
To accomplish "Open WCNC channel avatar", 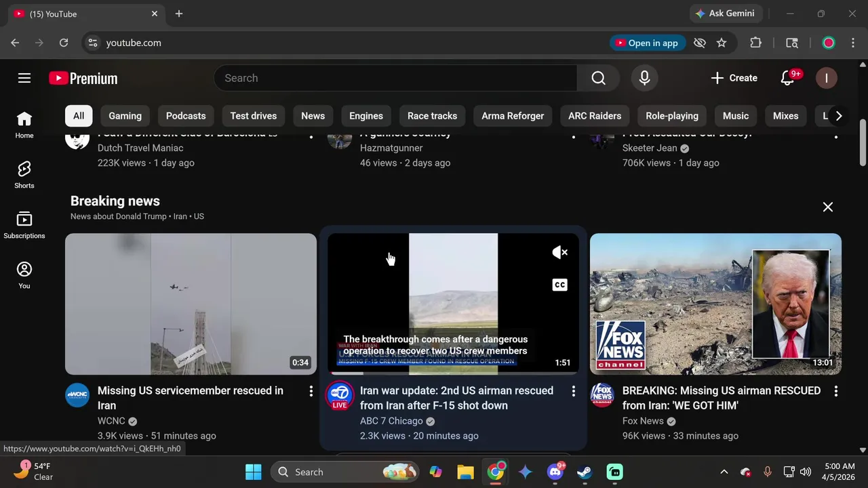I will [77, 395].
